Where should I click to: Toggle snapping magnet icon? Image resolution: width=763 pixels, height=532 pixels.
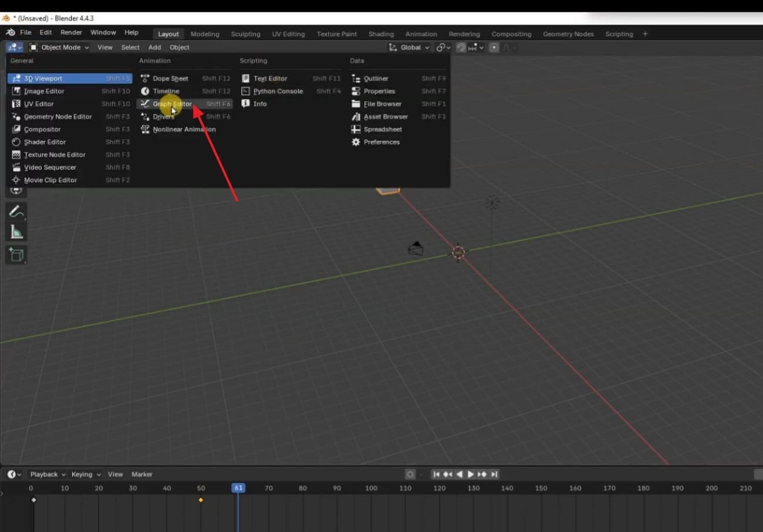(461, 48)
